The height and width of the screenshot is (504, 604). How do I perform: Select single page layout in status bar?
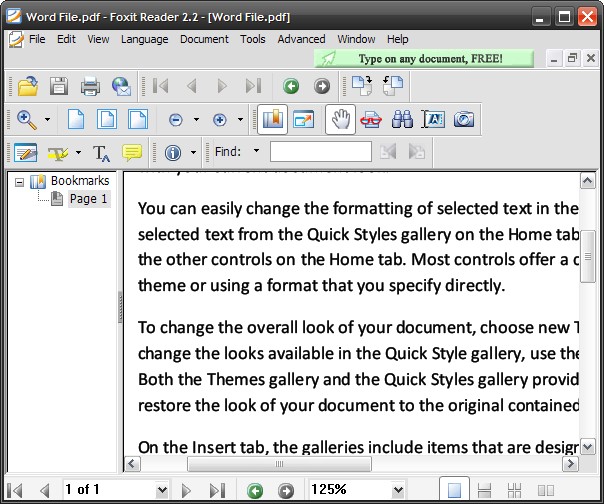tap(454, 490)
